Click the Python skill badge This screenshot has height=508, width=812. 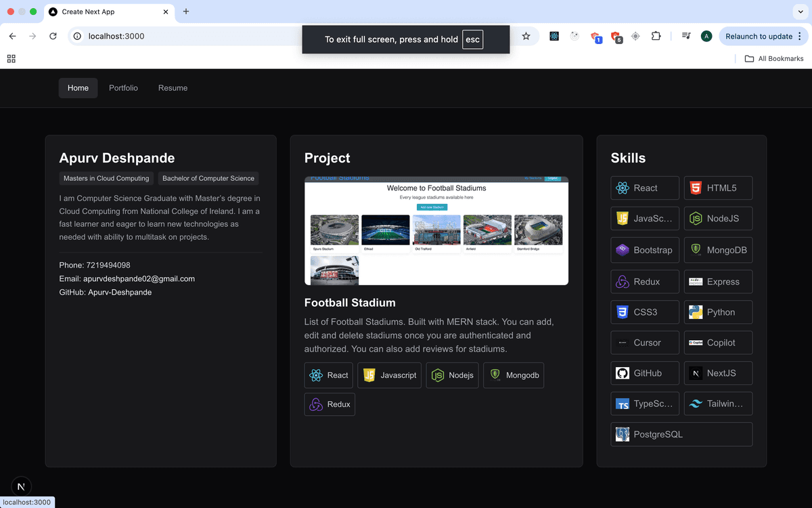click(x=718, y=312)
